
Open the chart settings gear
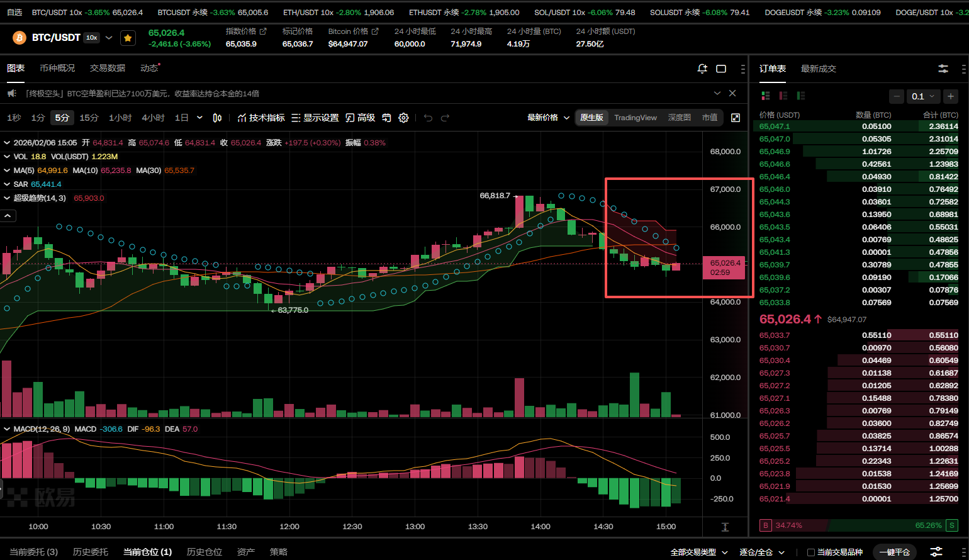pos(404,118)
